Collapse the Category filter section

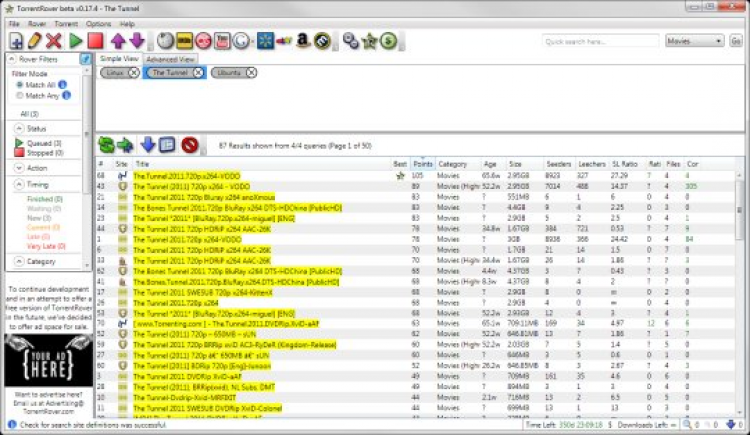19,261
